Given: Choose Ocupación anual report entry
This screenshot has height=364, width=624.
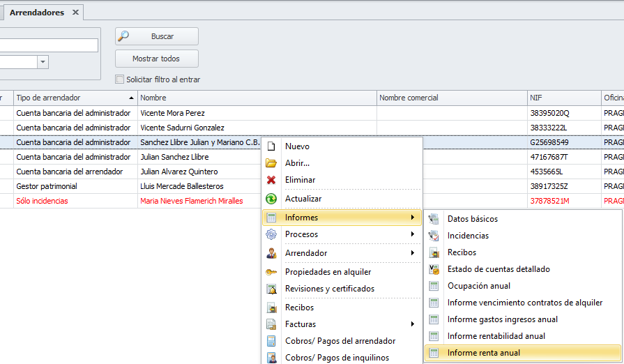Looking at the screenshot, I should [522, 286].
